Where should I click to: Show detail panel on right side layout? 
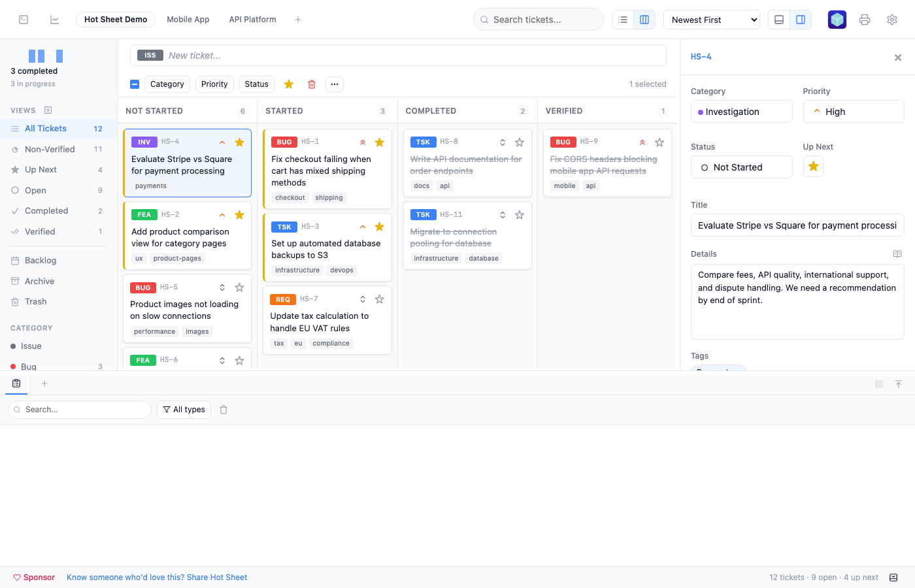pyautogui.click(x=801, y=20)
